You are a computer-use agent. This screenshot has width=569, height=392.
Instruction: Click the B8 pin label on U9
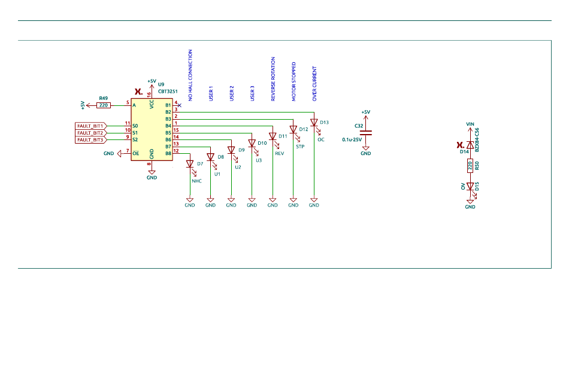tap(168, 153)
